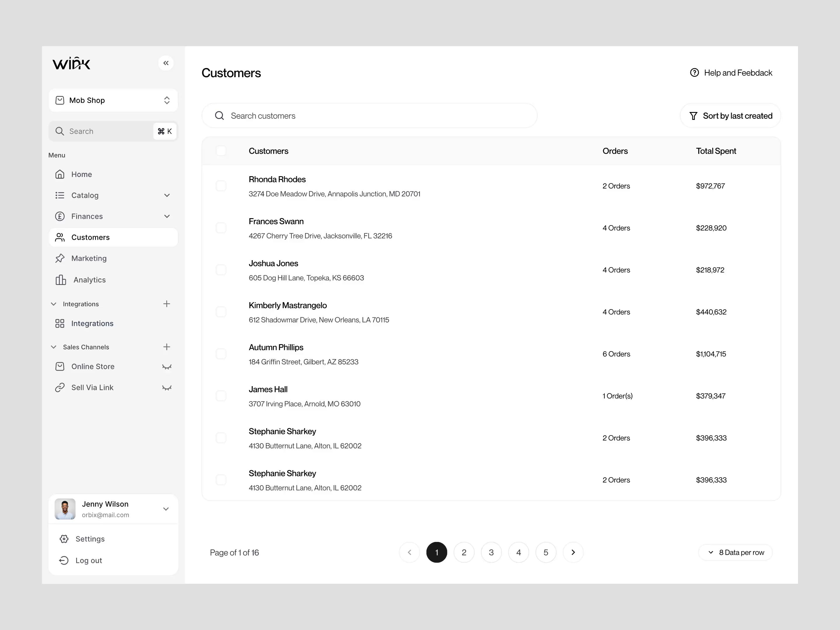Click the Help question mark icon
The image size is (840, 630).
tap(694, 73)
